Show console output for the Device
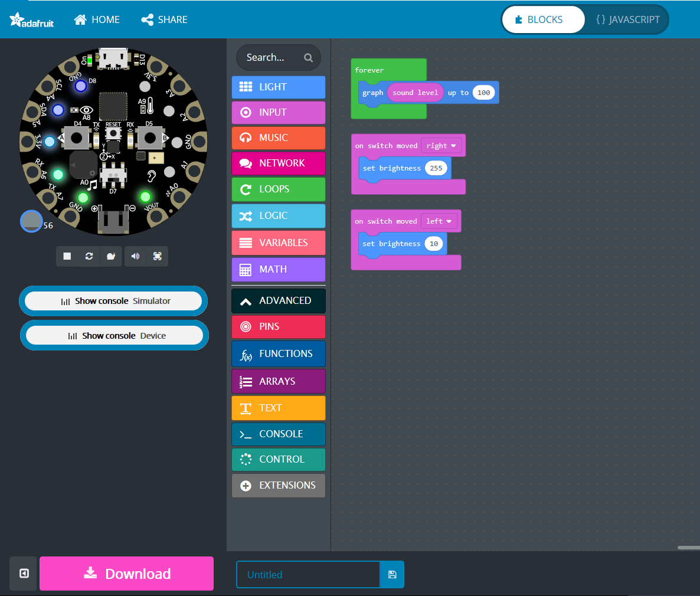This screenshot has height=596, width=700. [x=114, y=335]
